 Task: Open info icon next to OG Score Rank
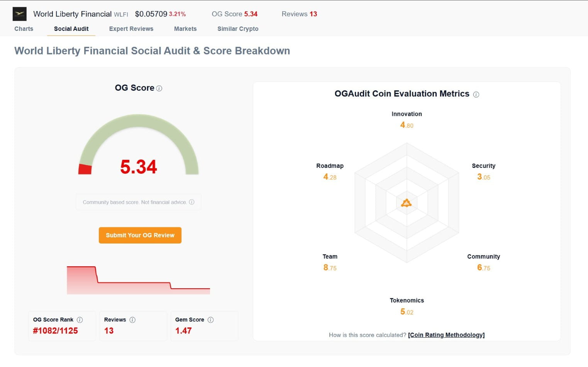click(80, 320)
